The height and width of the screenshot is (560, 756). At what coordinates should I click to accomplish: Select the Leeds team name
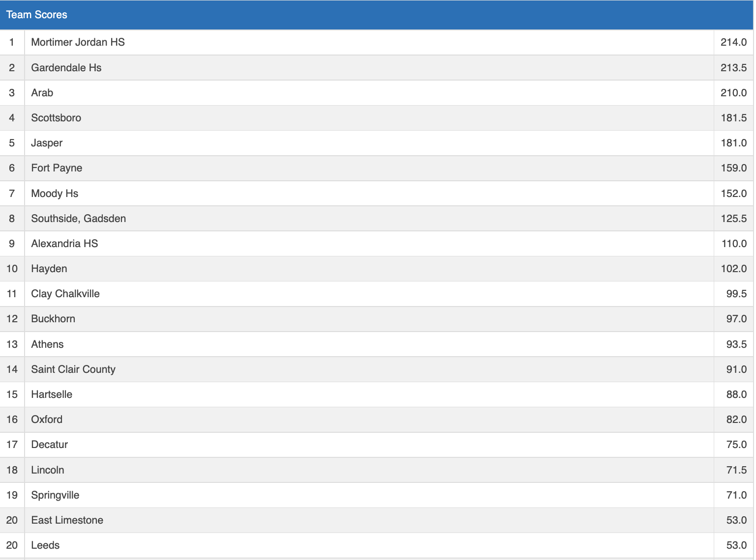click(x=45, y=545)
